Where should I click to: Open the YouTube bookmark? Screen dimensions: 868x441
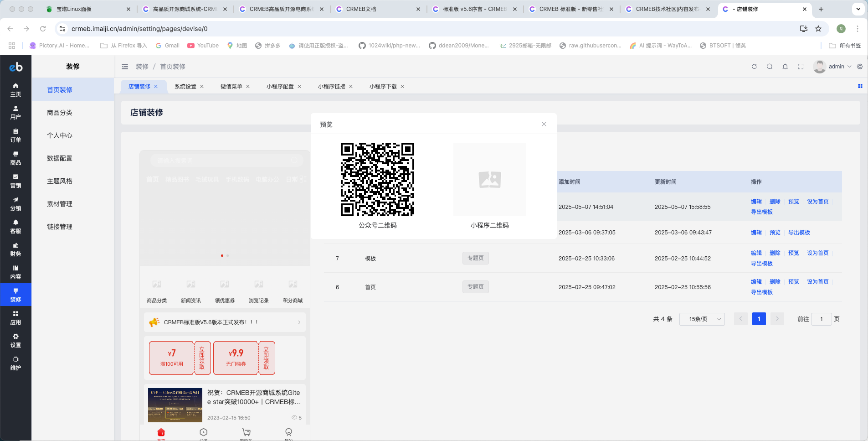point(203,46)
